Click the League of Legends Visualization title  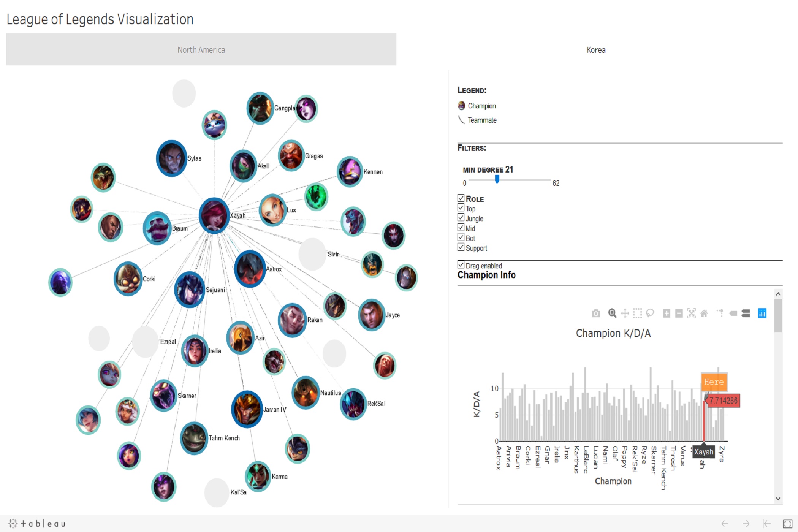[x=100, y=19]
